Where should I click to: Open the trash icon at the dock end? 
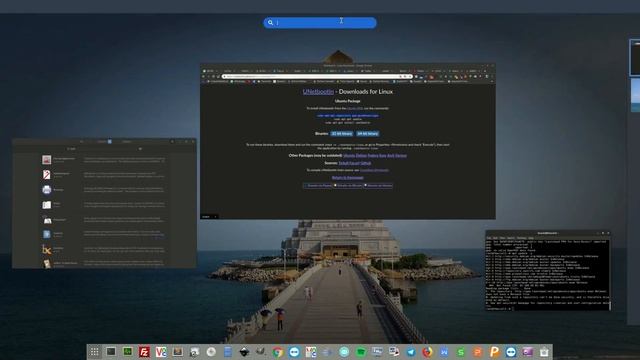544,352
